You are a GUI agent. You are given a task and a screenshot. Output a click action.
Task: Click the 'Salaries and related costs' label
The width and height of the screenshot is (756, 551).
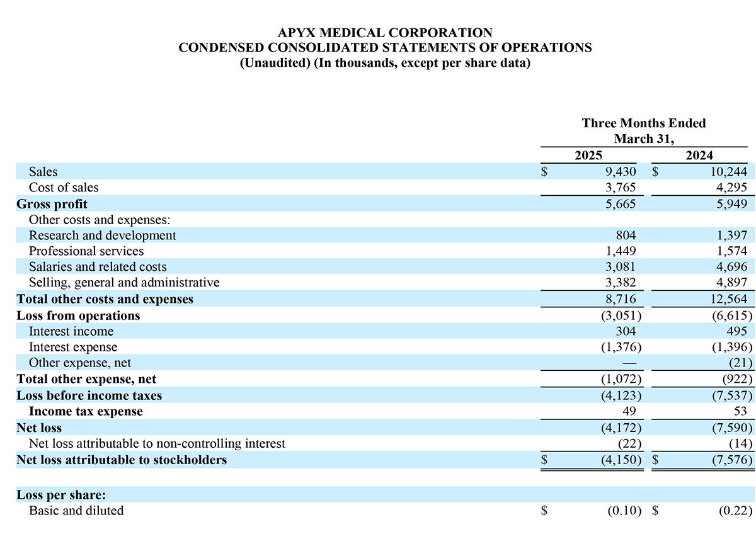[x=98, y=267]
